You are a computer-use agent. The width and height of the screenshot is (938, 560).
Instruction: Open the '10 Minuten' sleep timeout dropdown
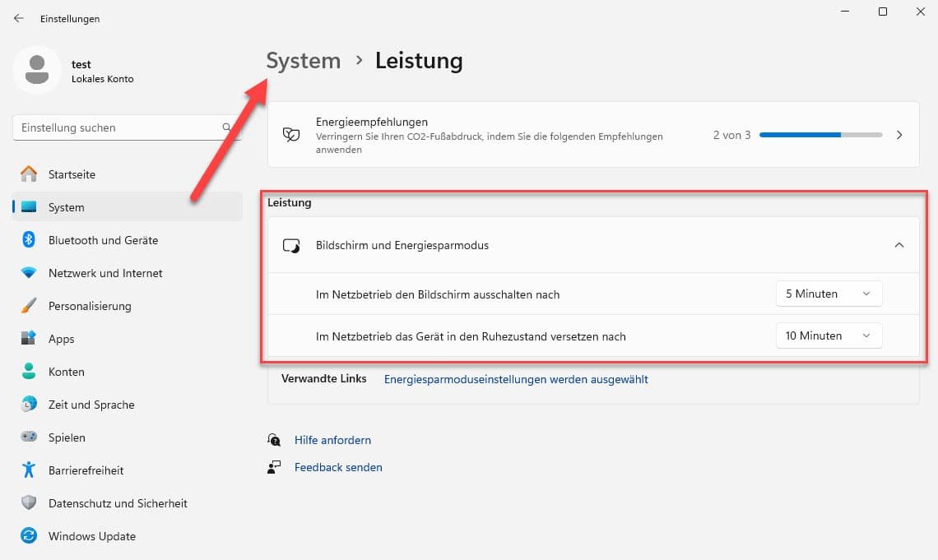click(829, 336)
